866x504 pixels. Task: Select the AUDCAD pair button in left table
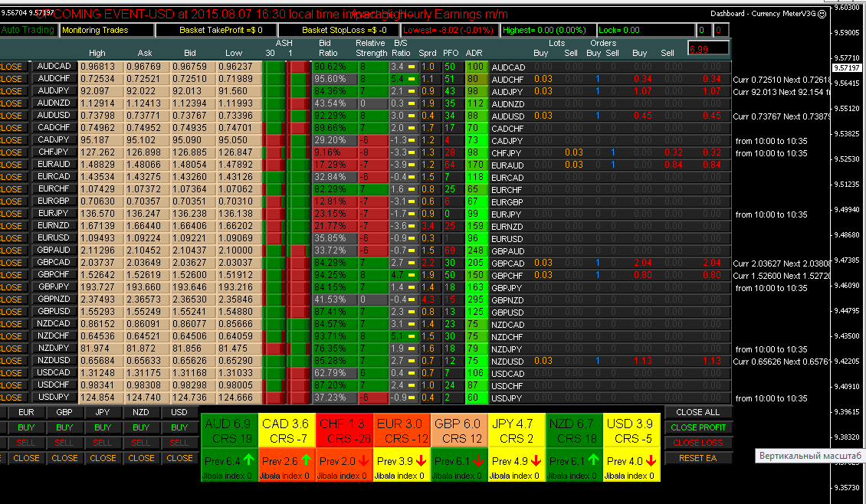tap(54, 66)
